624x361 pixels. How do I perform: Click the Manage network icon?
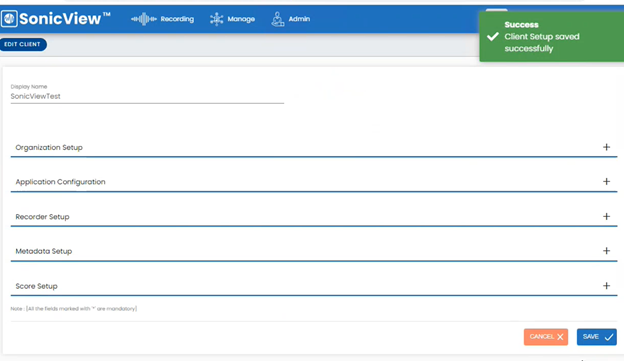click(216, 19)
